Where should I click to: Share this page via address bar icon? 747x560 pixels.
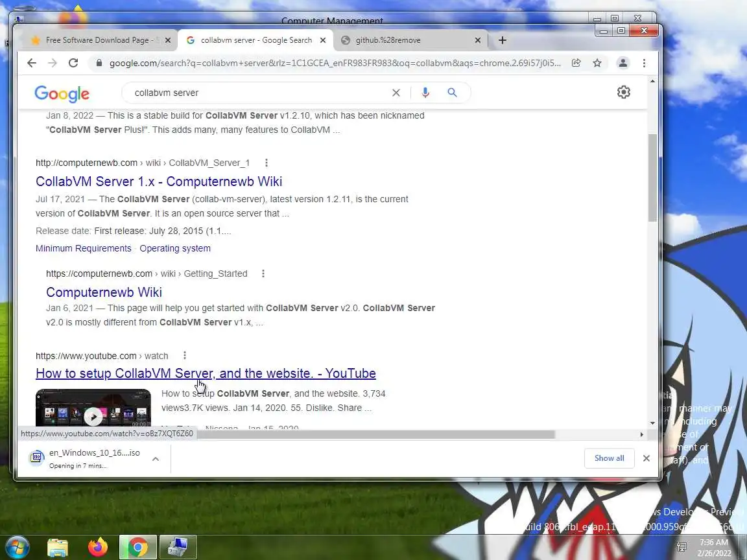576,63
